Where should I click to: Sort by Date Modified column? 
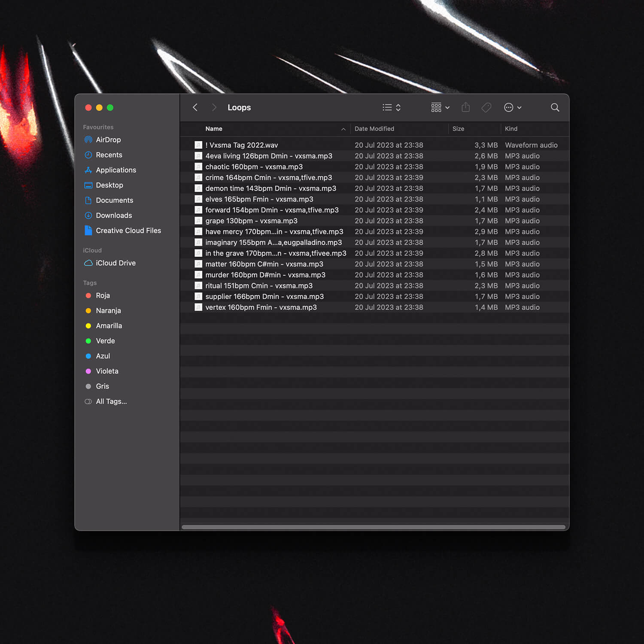(x=374, y=129)
